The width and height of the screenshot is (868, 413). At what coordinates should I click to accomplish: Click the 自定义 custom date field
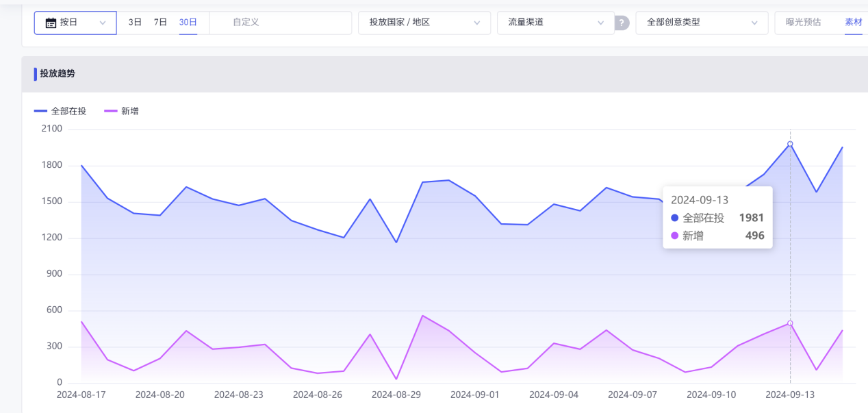[x=279, y=23]
